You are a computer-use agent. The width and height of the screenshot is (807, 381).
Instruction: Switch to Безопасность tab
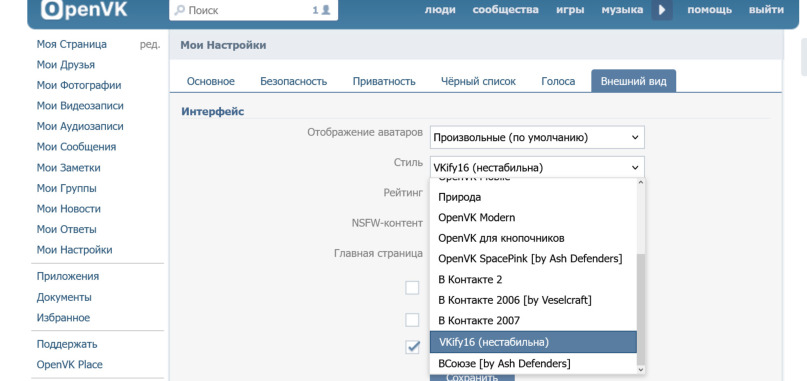click(293, 81)
